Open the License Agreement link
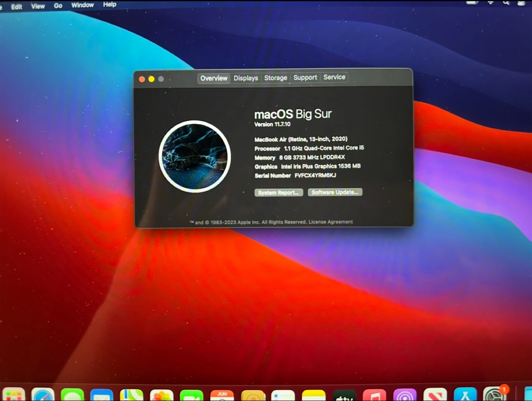This screenshot has width=532, height=401. click(331, 222)
